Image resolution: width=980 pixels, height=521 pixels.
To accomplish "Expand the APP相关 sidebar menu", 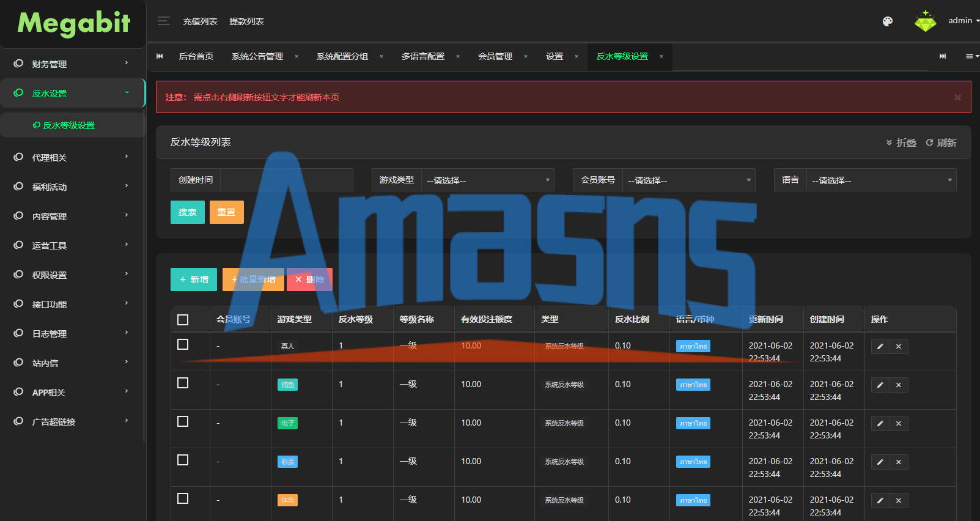I will [73, 392].
